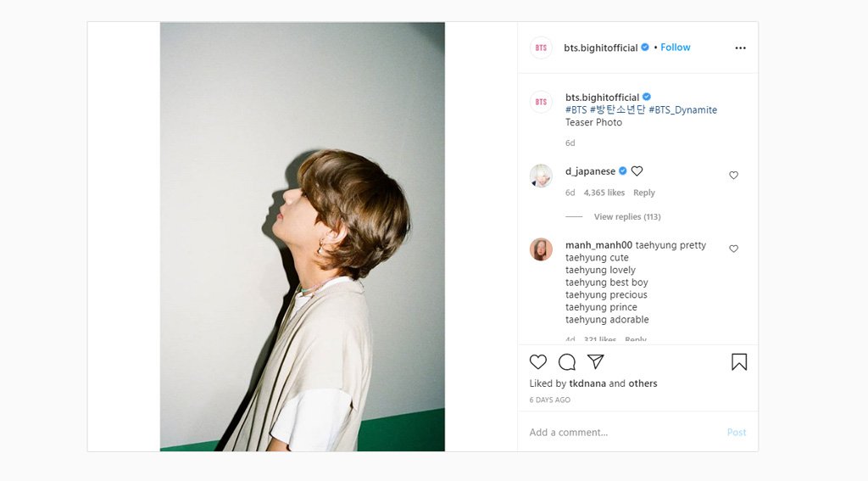The height and width of the screenshot is (481, 868).
Task: Open comments via the speech bubble icon
Action: pyautogui.click(x=567, y=362)
